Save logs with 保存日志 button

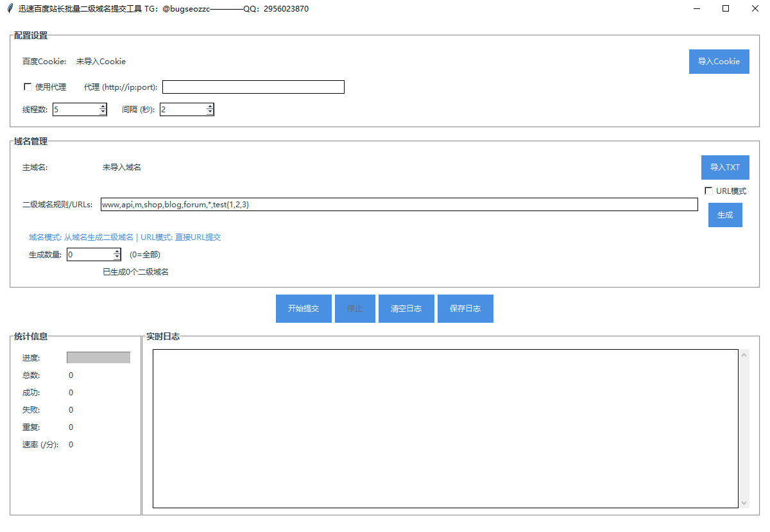coord(465,309)
